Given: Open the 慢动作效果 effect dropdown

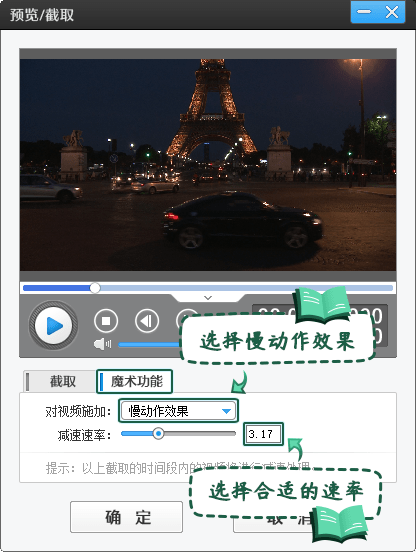Looking at the screenshot, I should [178, 411].
